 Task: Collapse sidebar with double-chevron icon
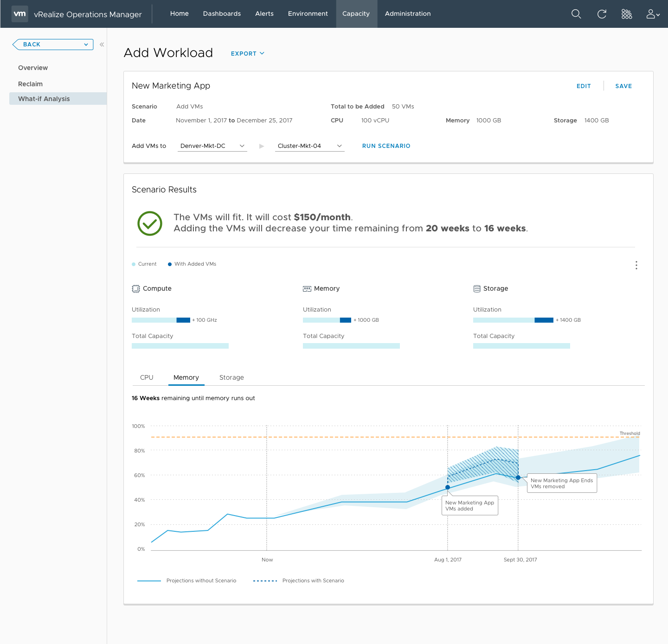tap(102, 45)
